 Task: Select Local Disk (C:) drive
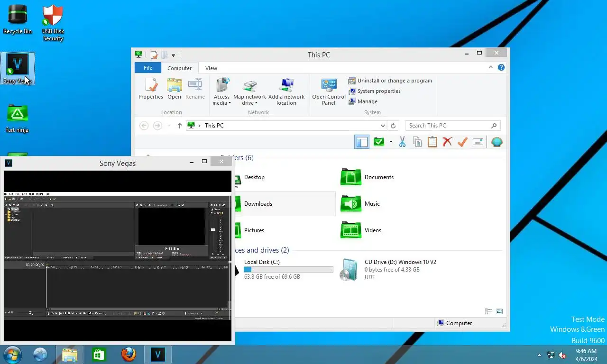(284, 269)
